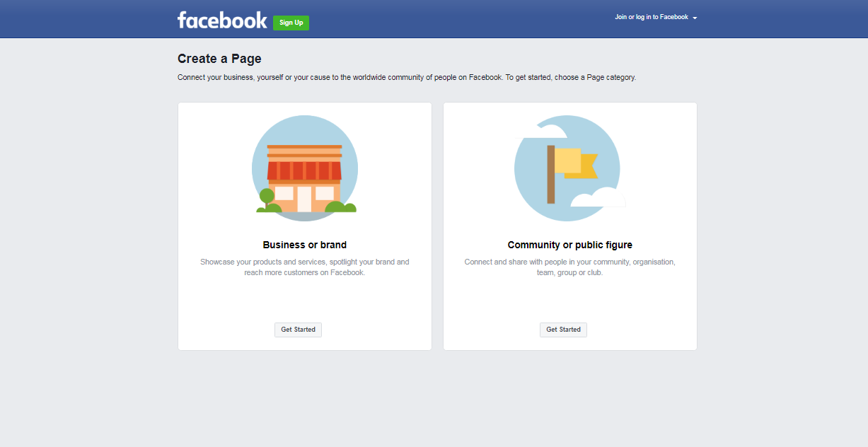Click Get Started under Business or brand
The width and height of the screenshot is (868, 447).
tap(298, 330)
